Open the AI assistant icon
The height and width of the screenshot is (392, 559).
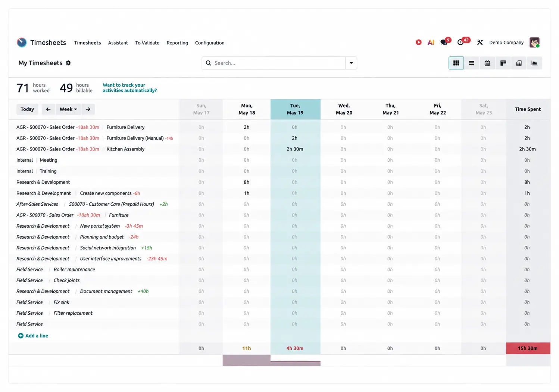pyautogui.click(x=431, y=43)
